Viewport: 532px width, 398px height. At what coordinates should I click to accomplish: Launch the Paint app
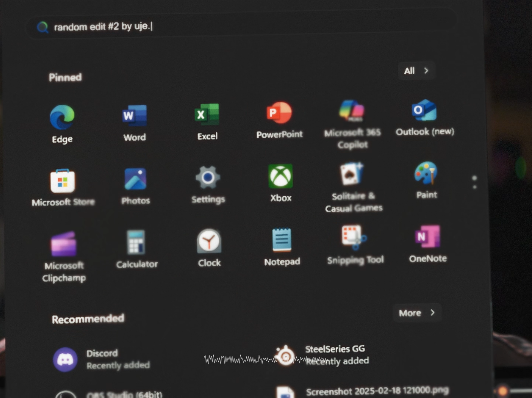point(426,180)
